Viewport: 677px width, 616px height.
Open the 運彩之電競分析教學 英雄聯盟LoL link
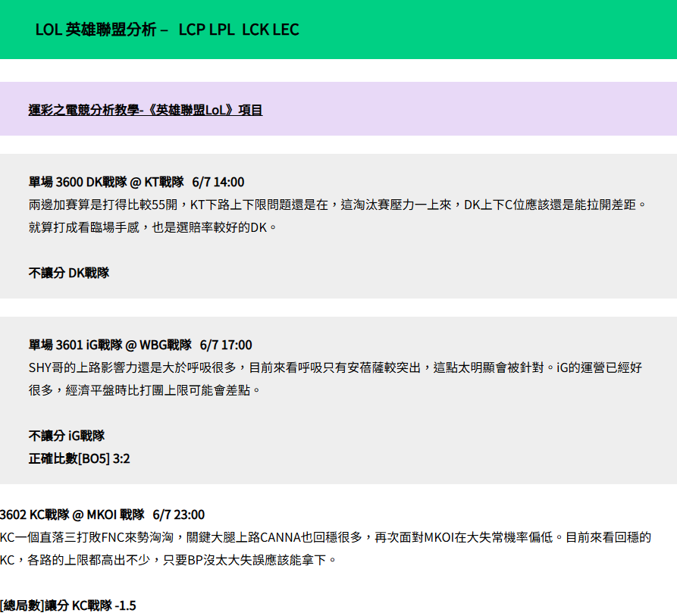tap(146, 110)
